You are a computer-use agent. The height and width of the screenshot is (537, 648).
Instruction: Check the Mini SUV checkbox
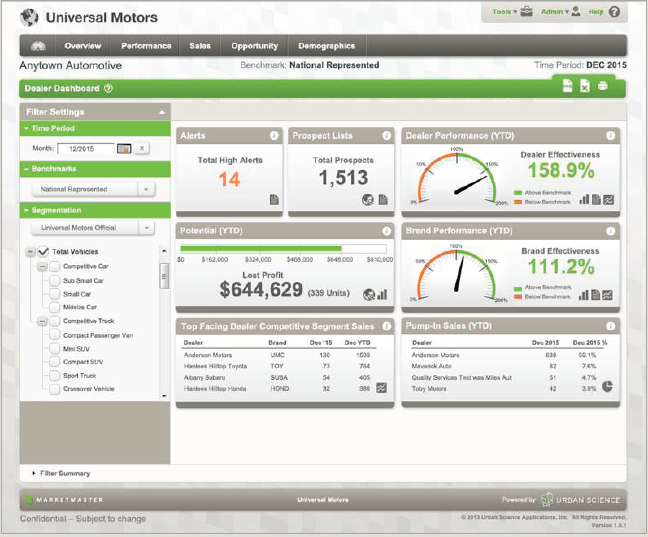55,348
